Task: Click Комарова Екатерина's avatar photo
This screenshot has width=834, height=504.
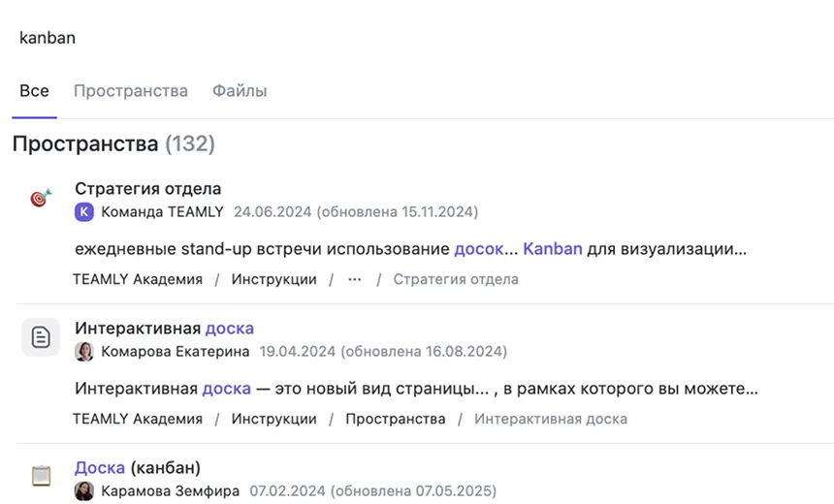Action: click(84, 352)
